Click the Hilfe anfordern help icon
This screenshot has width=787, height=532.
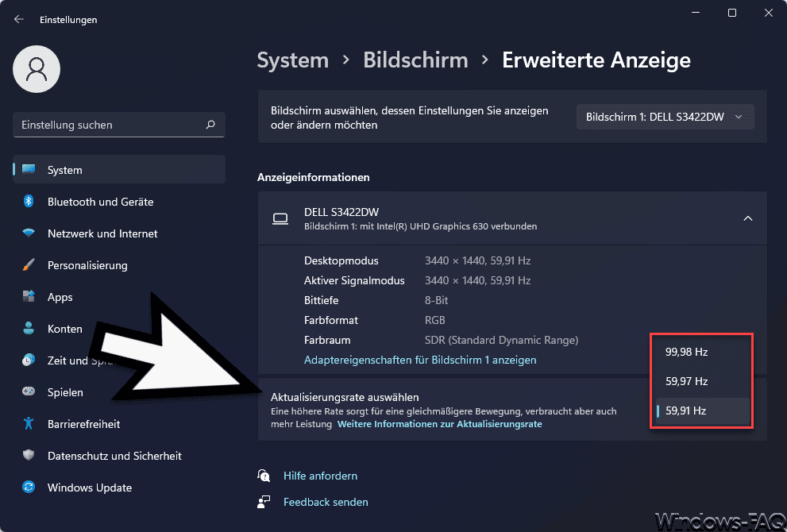[x=264, y=476]
